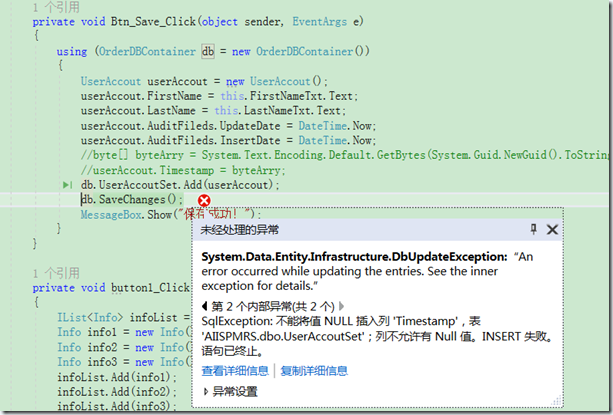This screenshot has height=415, width=613.
Task: Click IList<Info> infoList declaration
Action: (x=124, y=317)
